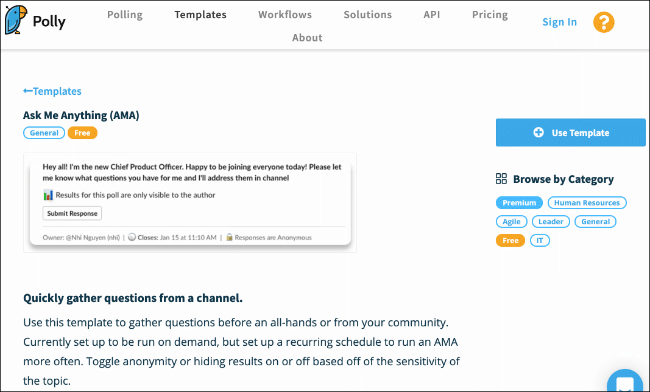Select the Leader category tag
Screen dimensions: 650x392
point(551,222)
